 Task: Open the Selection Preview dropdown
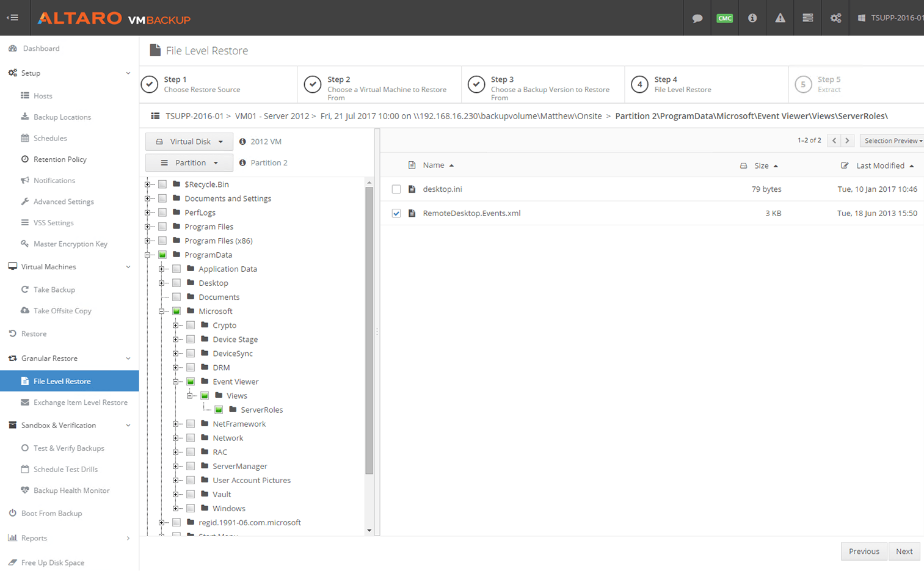(x=892, y=140)
